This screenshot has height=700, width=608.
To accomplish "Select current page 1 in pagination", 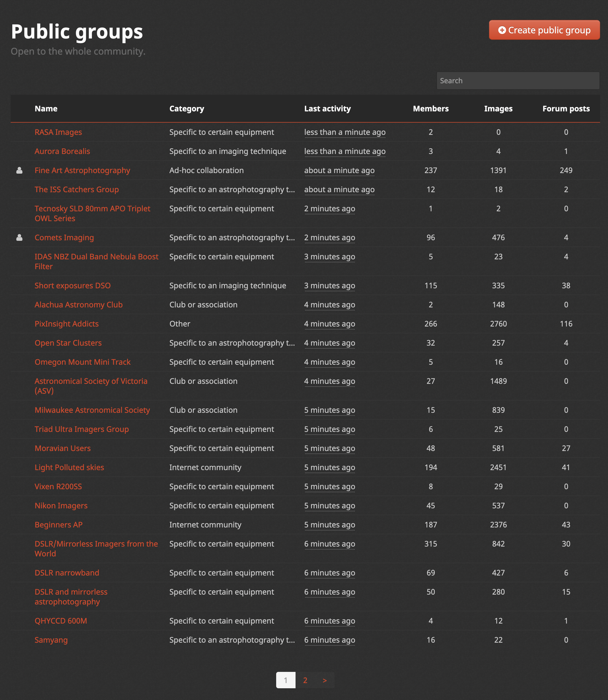I will pos(286,680).
